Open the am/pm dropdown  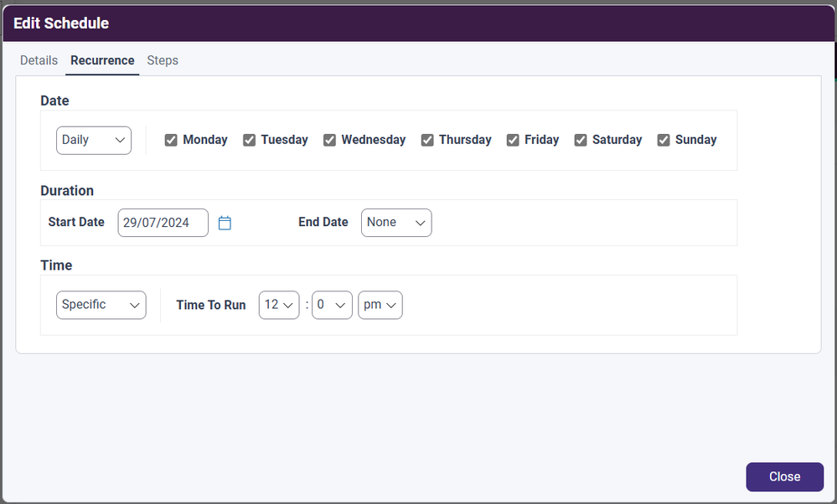[x=380, y=305]
